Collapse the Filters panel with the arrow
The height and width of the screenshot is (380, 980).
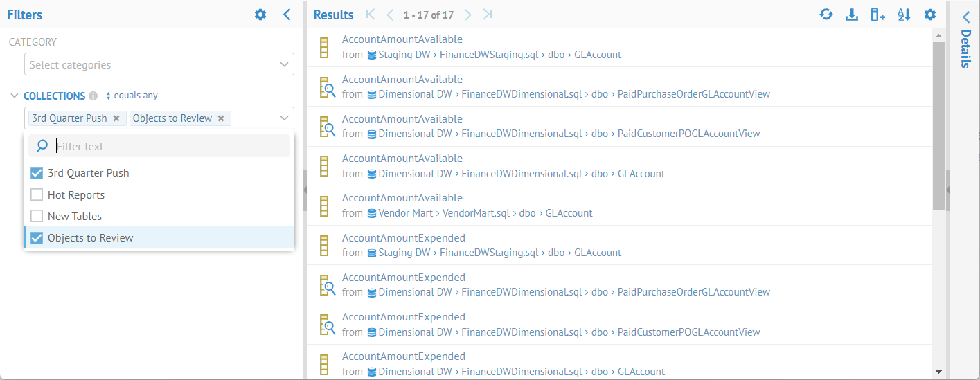point(287,15)
